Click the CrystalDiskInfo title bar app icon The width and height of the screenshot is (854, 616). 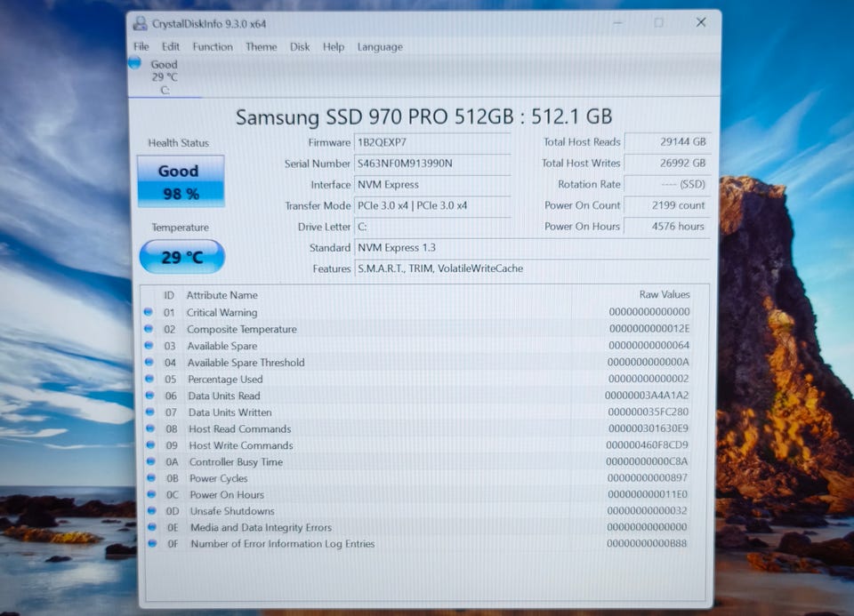click(140, 23)
